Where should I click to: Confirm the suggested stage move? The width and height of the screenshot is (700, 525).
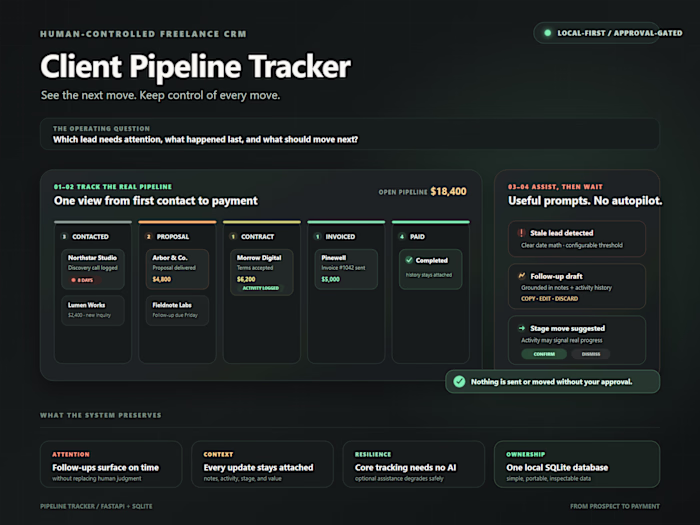(x=544, y=354)
